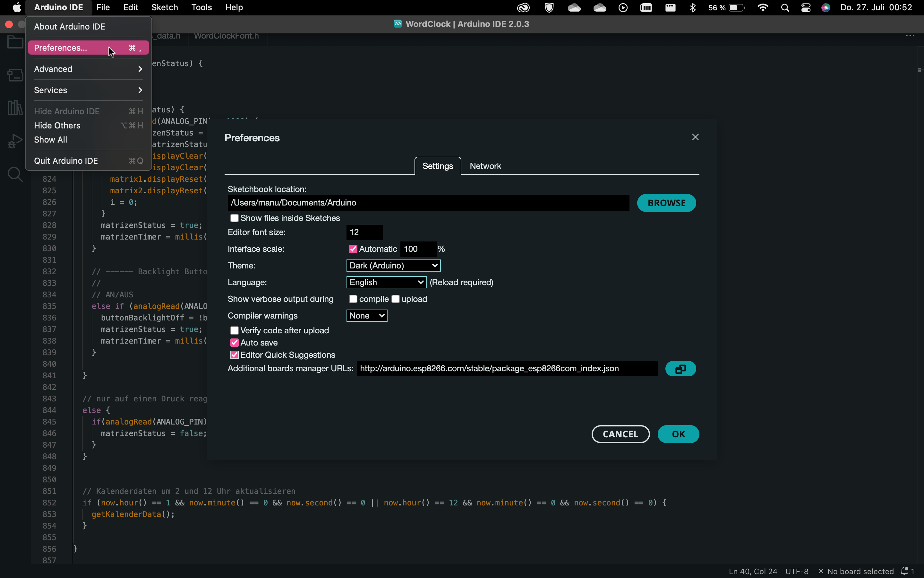Open the Library Manager sidebar icon
This screenshot has width=924, height=578.
15,108
